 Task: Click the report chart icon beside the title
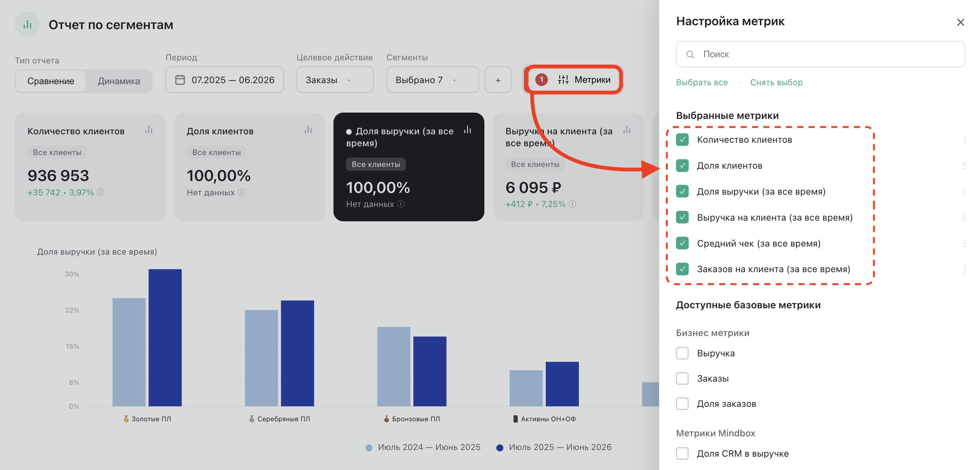[x=27, y=25]
